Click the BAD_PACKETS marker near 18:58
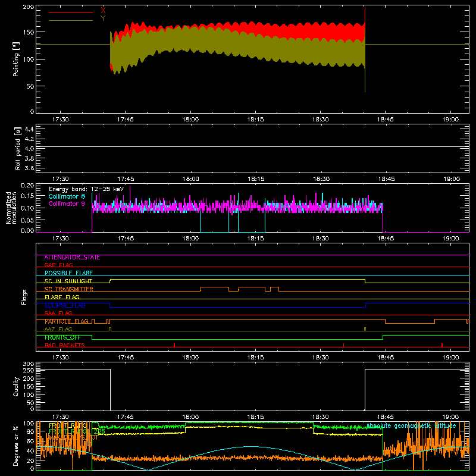Screen dimensions: 476x476 point(442,345)
